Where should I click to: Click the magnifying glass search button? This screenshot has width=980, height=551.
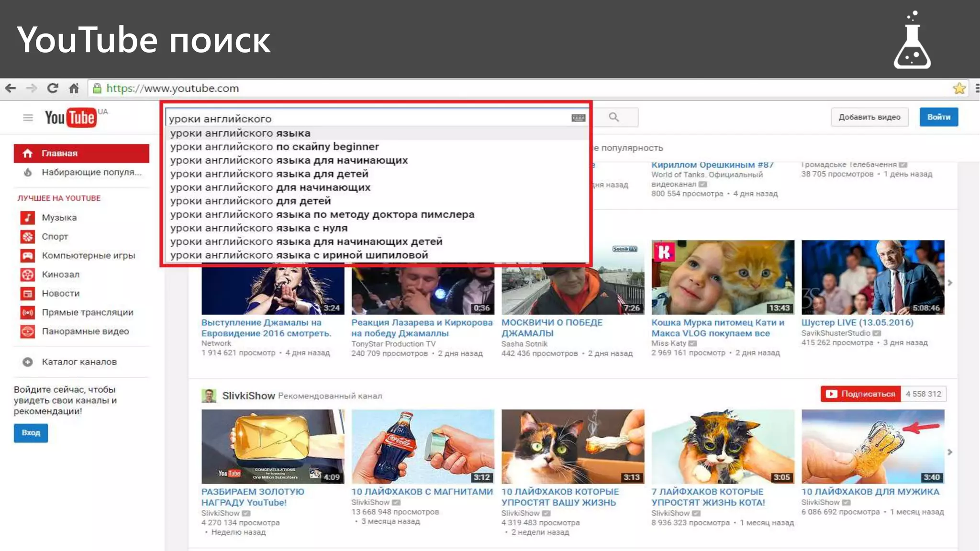click(614, 117)
